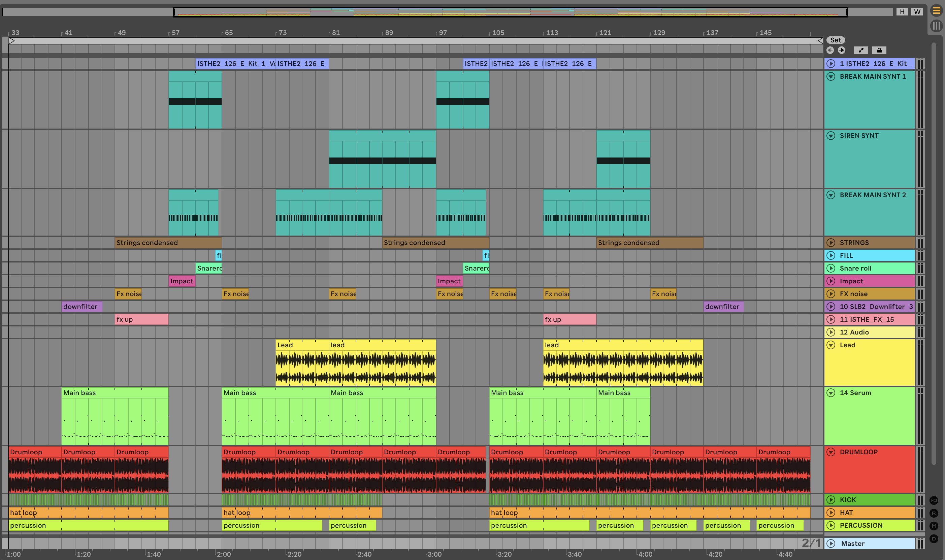Click Optimize Arrangement Width W button

917,12
